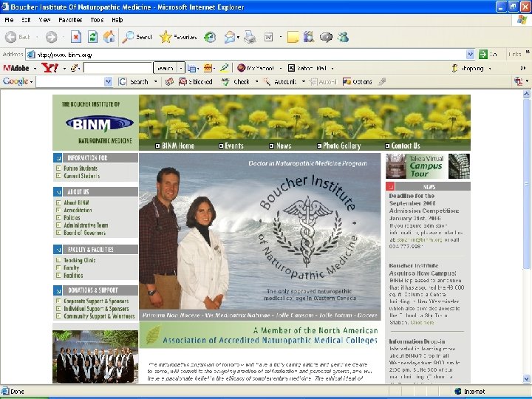Launch Messenger buddy icon
Viewport: 532px width, 399px height.
click(343, 37)
